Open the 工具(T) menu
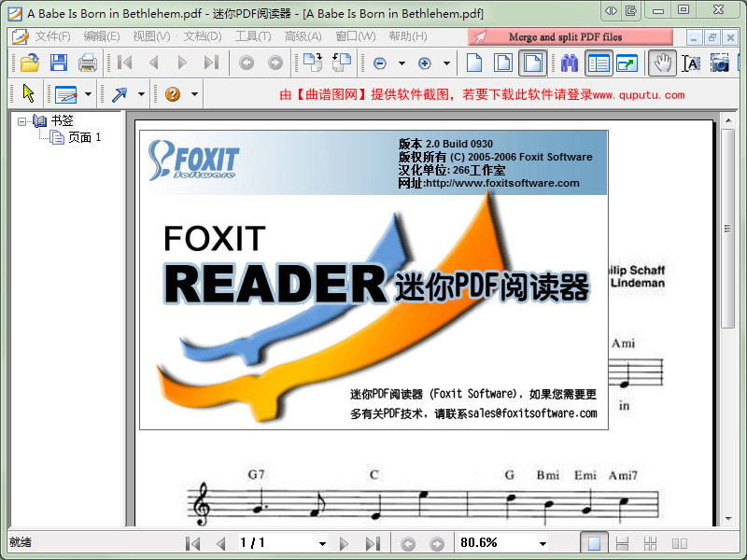This screenshot has width=747, height=560. [253, 36]
